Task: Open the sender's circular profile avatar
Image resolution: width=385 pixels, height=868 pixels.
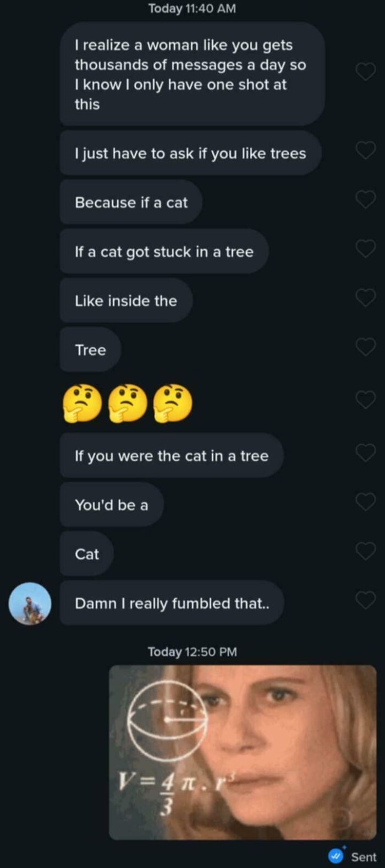Action: [30, 604]
